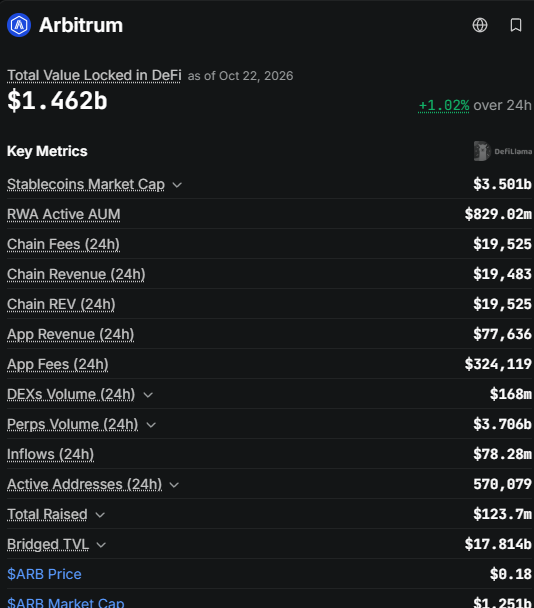Click the $829.02m RWA value
This screenshot has height=608, width=534.
[498, 214]
